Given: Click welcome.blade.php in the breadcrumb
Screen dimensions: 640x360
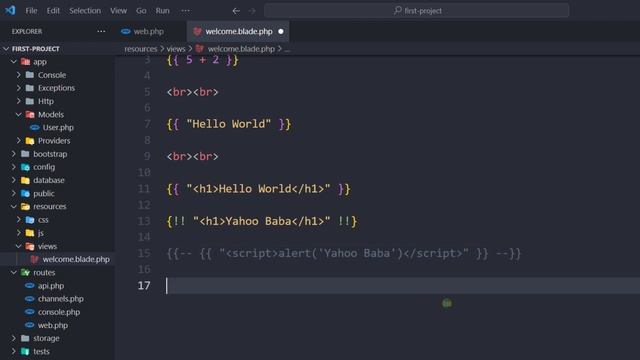Looking at the screenshot, I should pyautogui.click(x=241, y=49).
